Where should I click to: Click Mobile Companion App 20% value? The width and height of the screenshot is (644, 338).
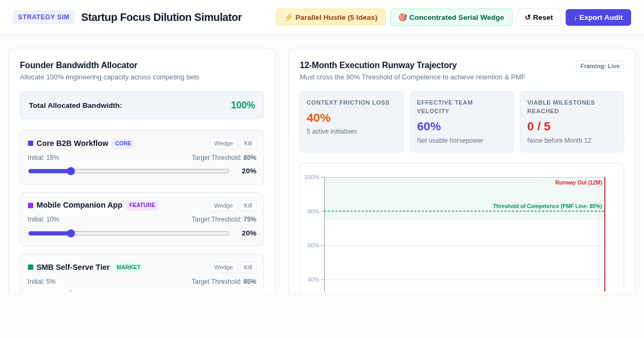point(249,233)
